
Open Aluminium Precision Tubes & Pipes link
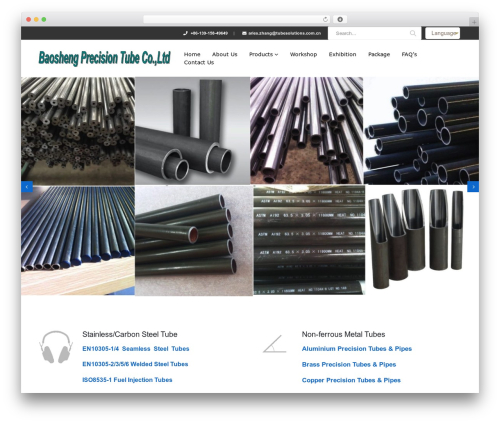coord(357,349)
